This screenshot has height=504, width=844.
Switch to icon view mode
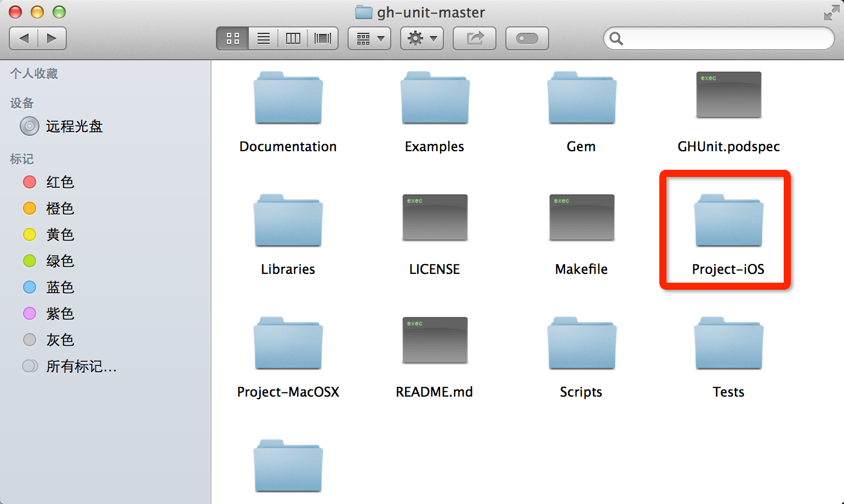pyautogui.click(x=233, y=38)
